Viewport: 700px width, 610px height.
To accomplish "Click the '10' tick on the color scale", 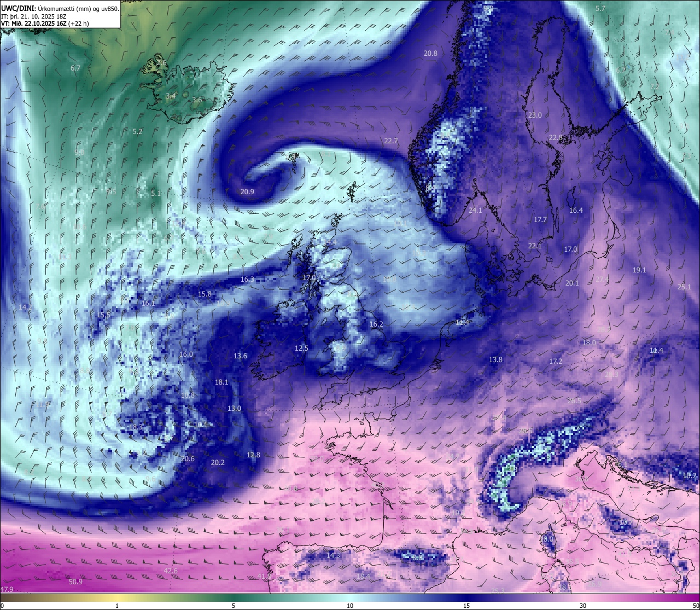I will (x=350, y=606).
